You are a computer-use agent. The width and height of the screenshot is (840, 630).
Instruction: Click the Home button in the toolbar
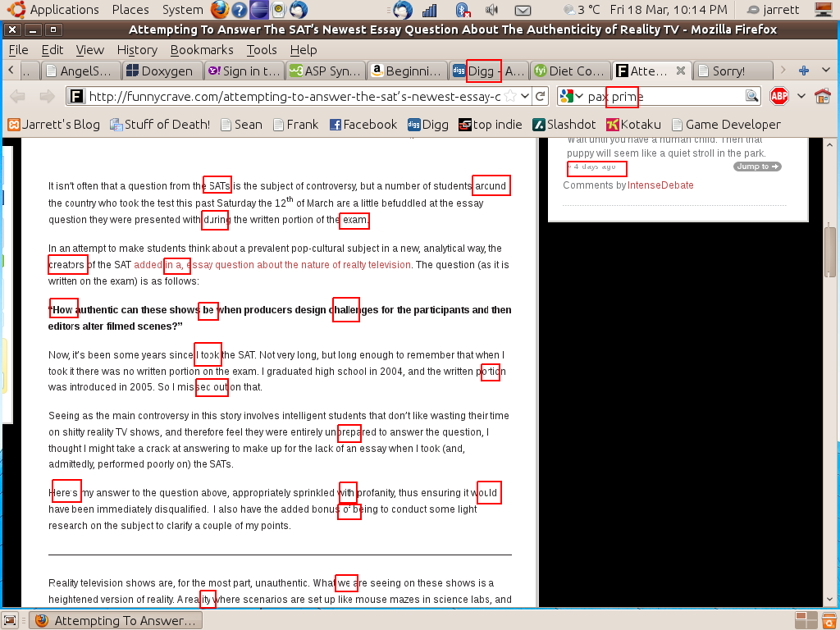pyautogui.click(x=822, y=96)
